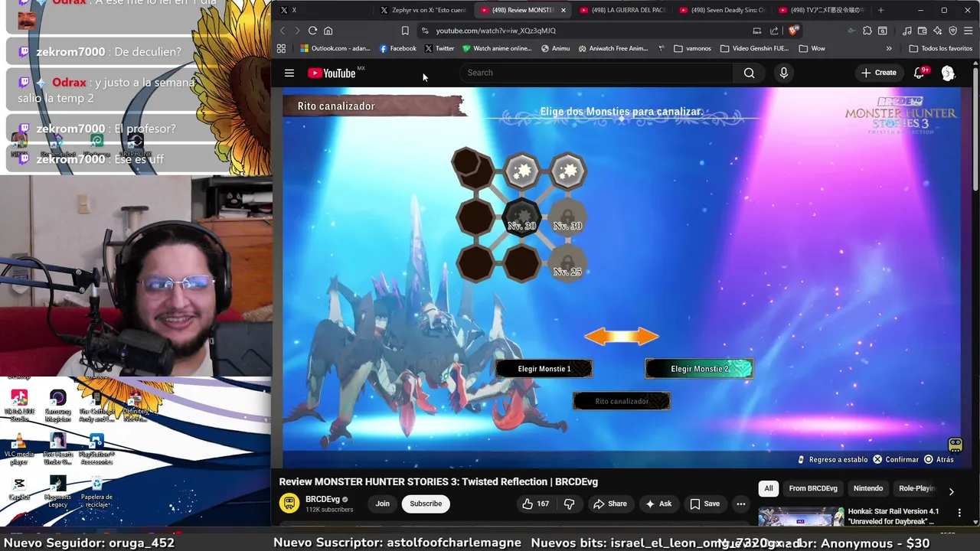This screenshot has width=980, height=551.
Task: Open the YouTube account avatar menu
Action: [x=948, y=73]
